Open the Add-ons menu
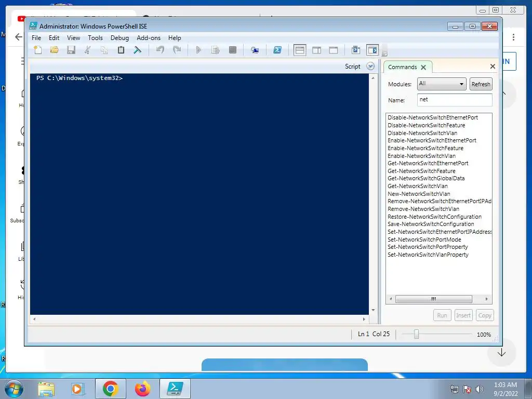The width and height of the screenshot is (532, 399). coord(149,38)
